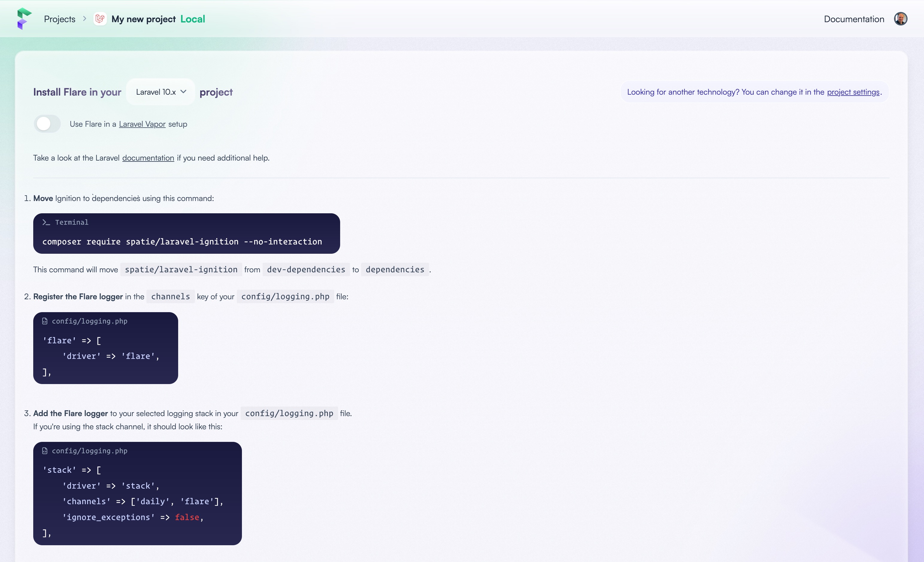Open Documentation in the top bar
The height and width of the screenshot is (562, 924).
coord(854,19)
